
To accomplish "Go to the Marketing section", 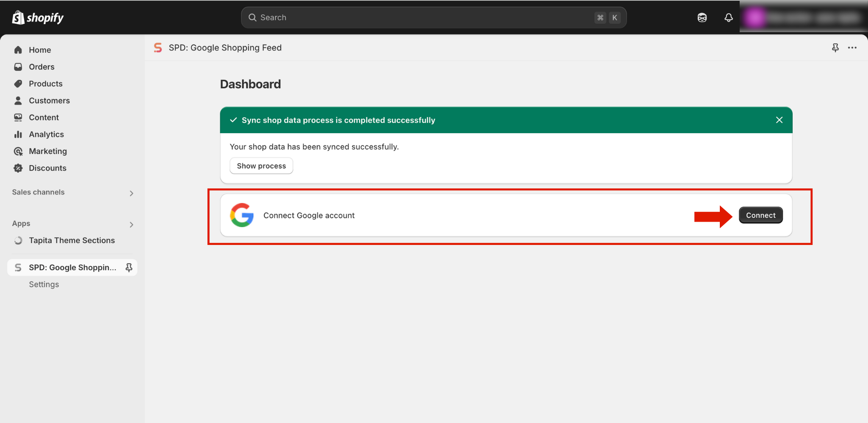I will pos(72,151).
